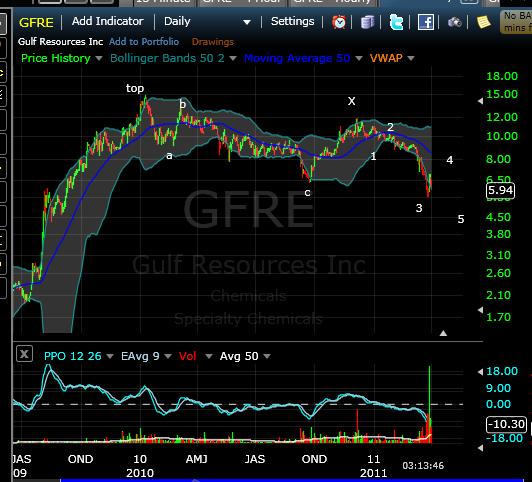This screenshot has width=532, height=482.
Task: Click the Price History label
Action: 56,58
